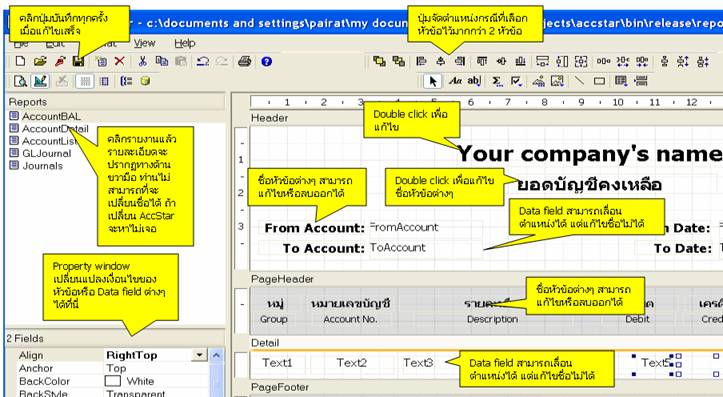Click the Save diskette icon in the toolbar
Viewport: 723px width, 397px height.
[x=79, y=61]
